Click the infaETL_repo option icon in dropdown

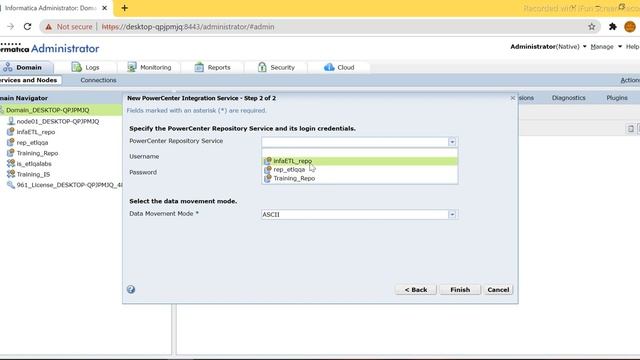coord(267,161)
